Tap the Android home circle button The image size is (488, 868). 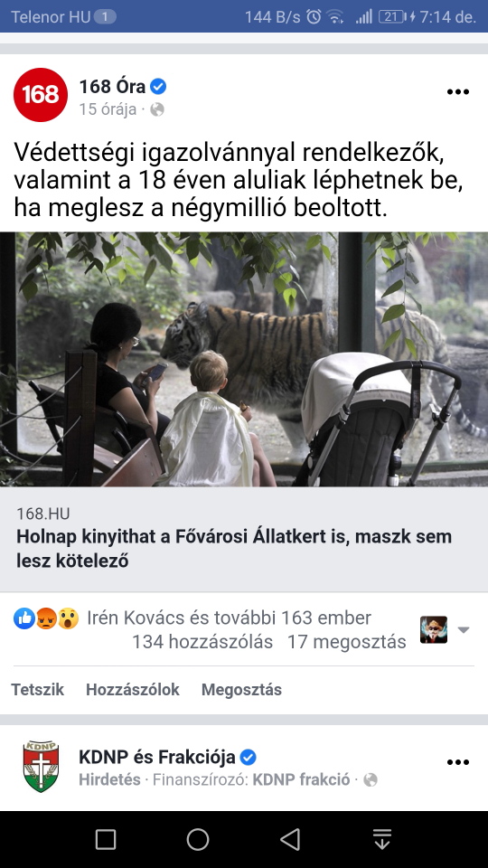click(x=198, y=839)
